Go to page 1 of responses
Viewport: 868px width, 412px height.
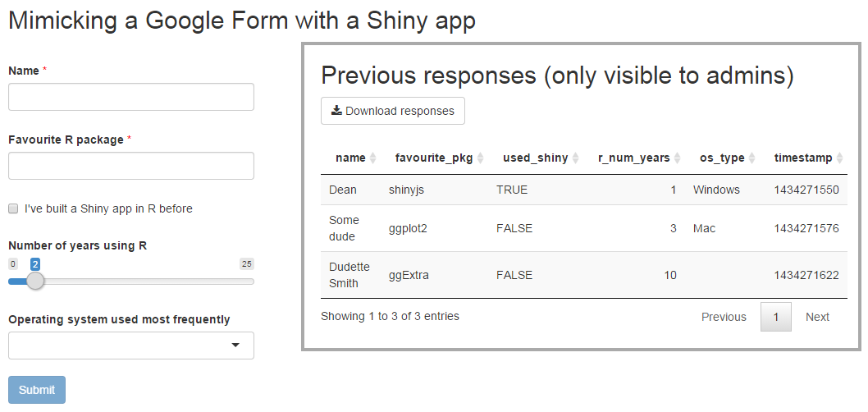click(x=775, y=317)
